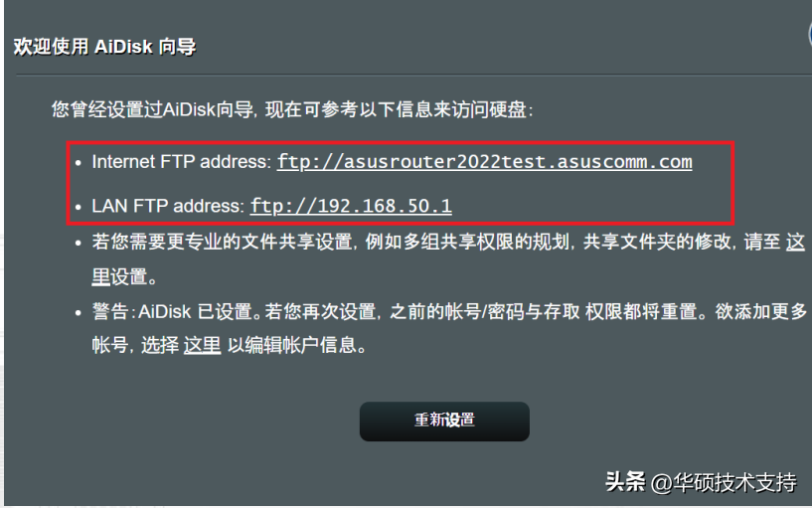Click the underlined 里 before 设置。
The height and width of the screenshot is (508, 812).
click(x=101, y=276)
